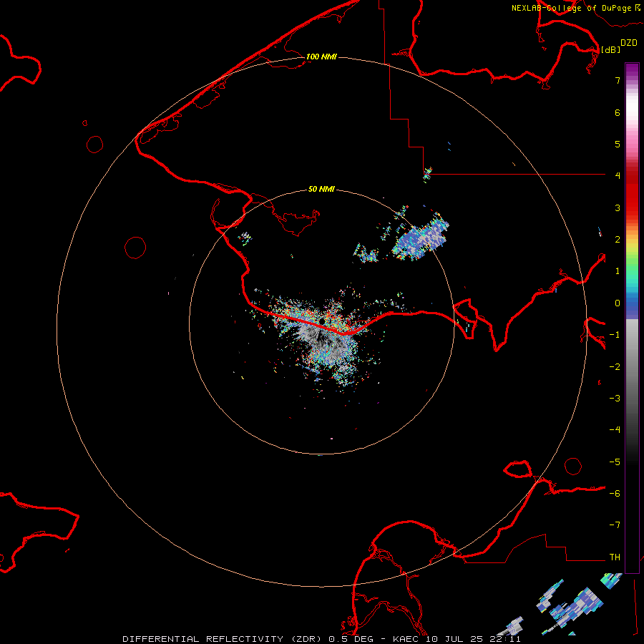Click the 2 value on the scale
Viewport: 644px width, 644px height.
[618, 240]
